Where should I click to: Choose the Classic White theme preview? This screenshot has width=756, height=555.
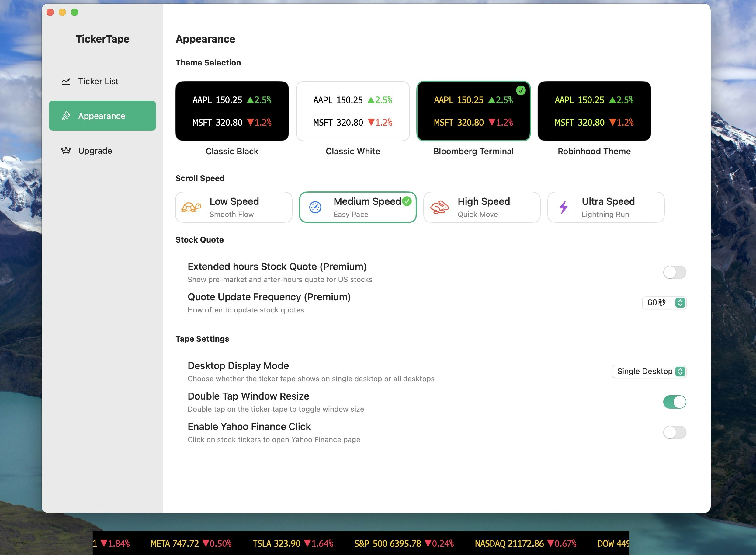352,111
